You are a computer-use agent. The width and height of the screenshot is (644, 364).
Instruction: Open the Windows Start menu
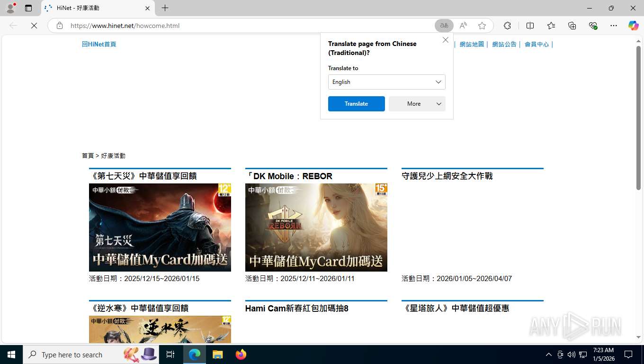point(11,355)
